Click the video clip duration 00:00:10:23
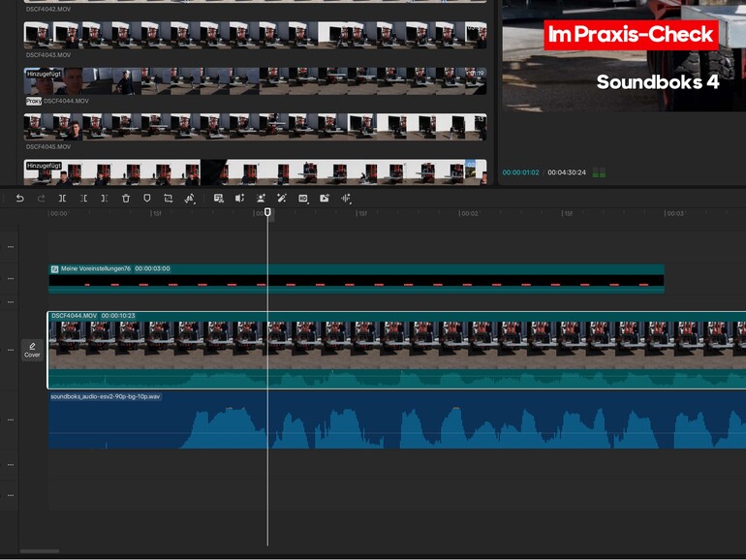 click(x=118, y=316)
